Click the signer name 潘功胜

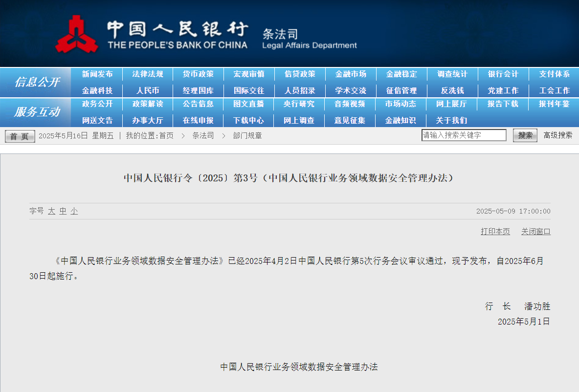click(537, 306)
